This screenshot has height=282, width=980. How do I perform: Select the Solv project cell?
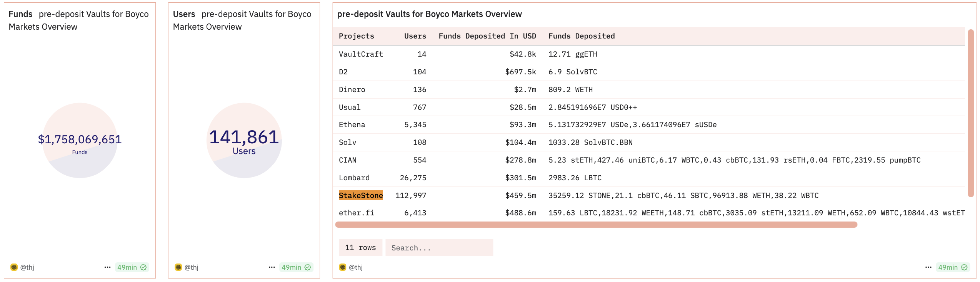point(347,142)
